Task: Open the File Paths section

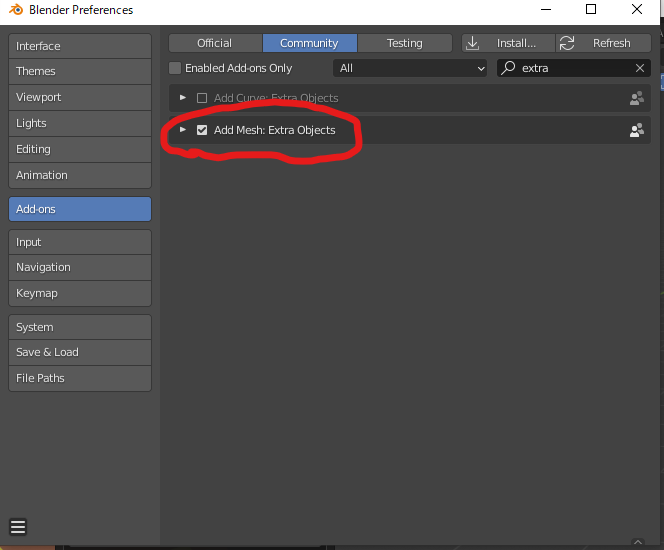Action: click(x=80, y=379)
